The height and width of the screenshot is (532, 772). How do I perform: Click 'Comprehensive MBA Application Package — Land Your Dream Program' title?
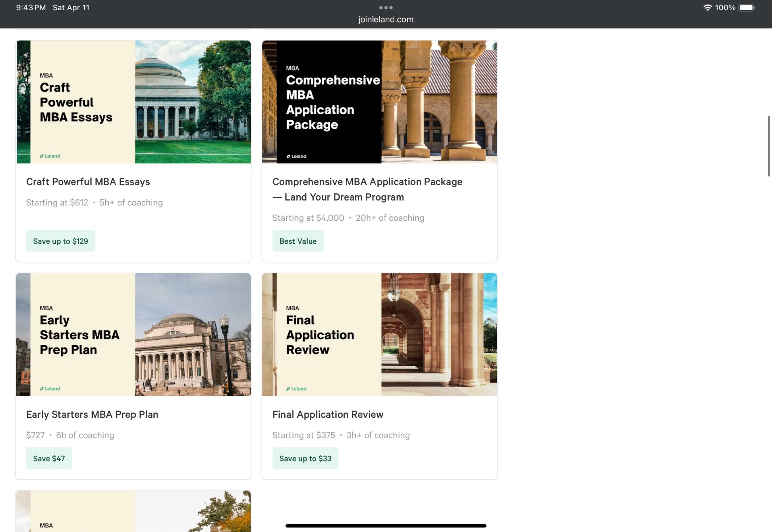point(367,189)
